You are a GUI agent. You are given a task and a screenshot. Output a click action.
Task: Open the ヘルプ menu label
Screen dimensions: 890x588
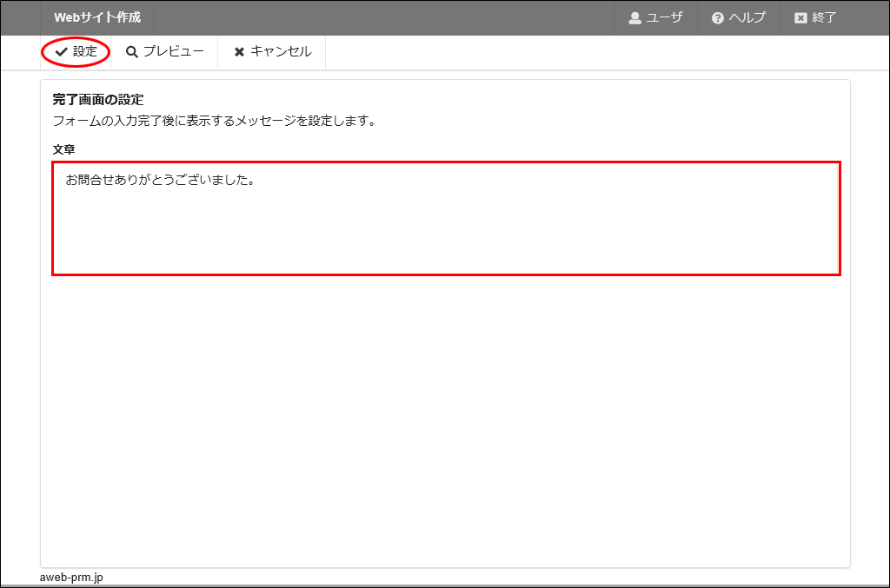click(x=747, y=18)
